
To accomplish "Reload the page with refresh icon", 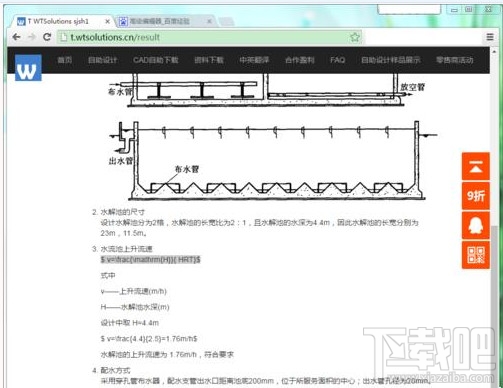I will [x=47, y=37].
